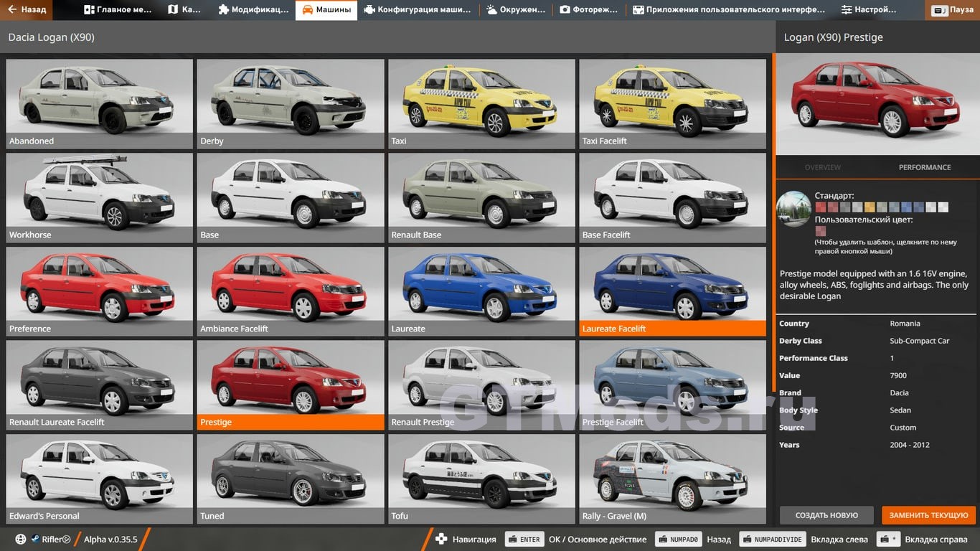Switch to the OVERVIEW tab
Image resolution: width=980 pixels, height=551 pixels.
(x=823, y=167)
